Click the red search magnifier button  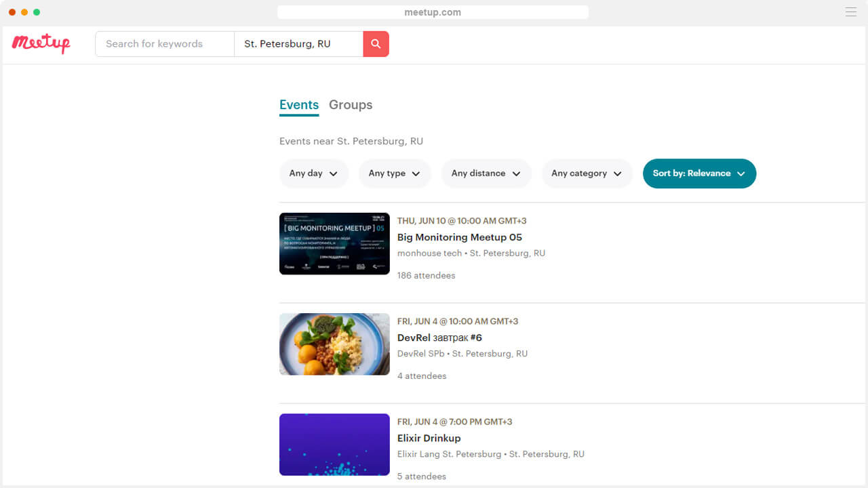click(376, 44)
